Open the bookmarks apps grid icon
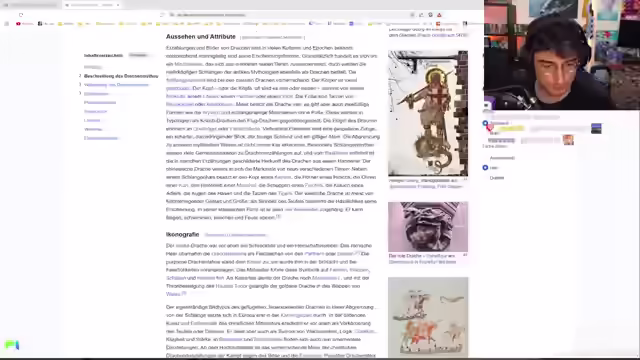Viewport: 640px width, 360px height. 7,24
